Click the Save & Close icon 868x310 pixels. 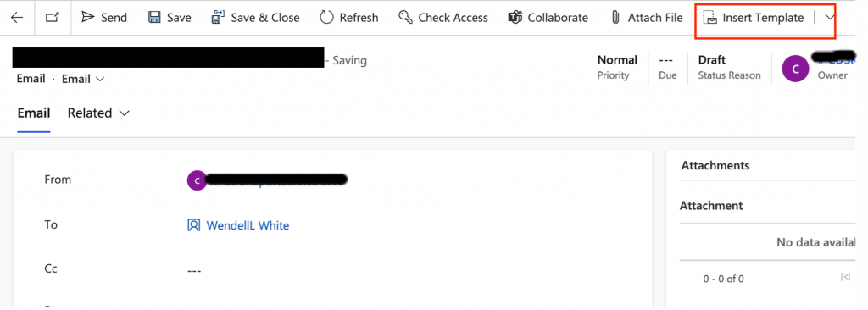pyautogui.click(x=218, y=18)
